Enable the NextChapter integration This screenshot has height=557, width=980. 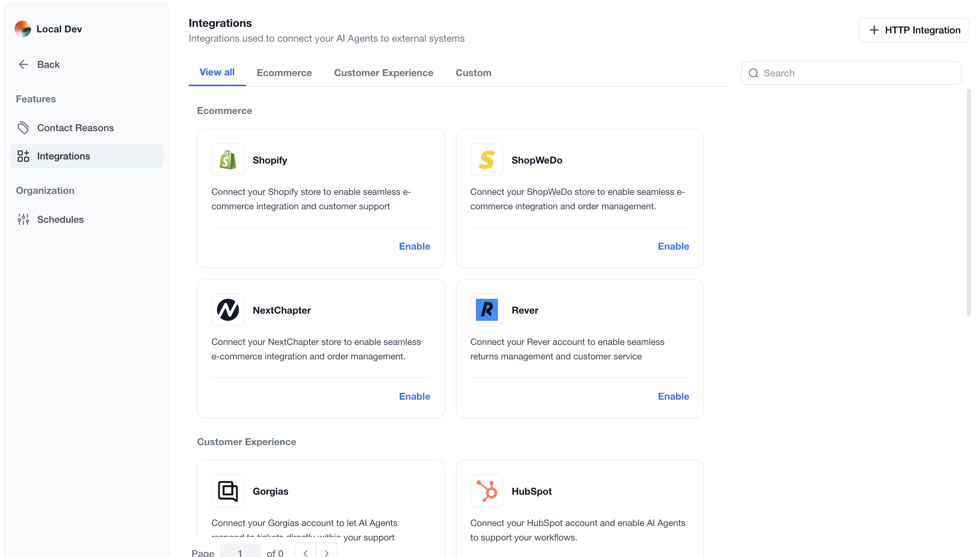click(415, 396)
